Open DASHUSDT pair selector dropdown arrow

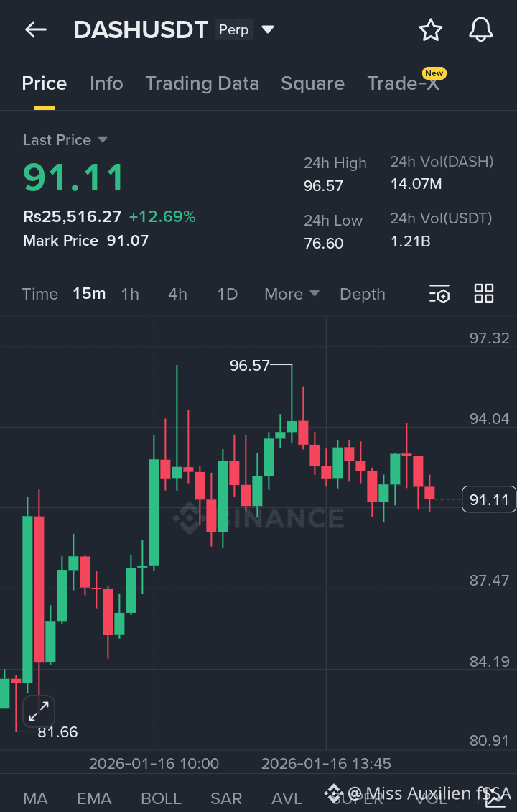[268, 29]
